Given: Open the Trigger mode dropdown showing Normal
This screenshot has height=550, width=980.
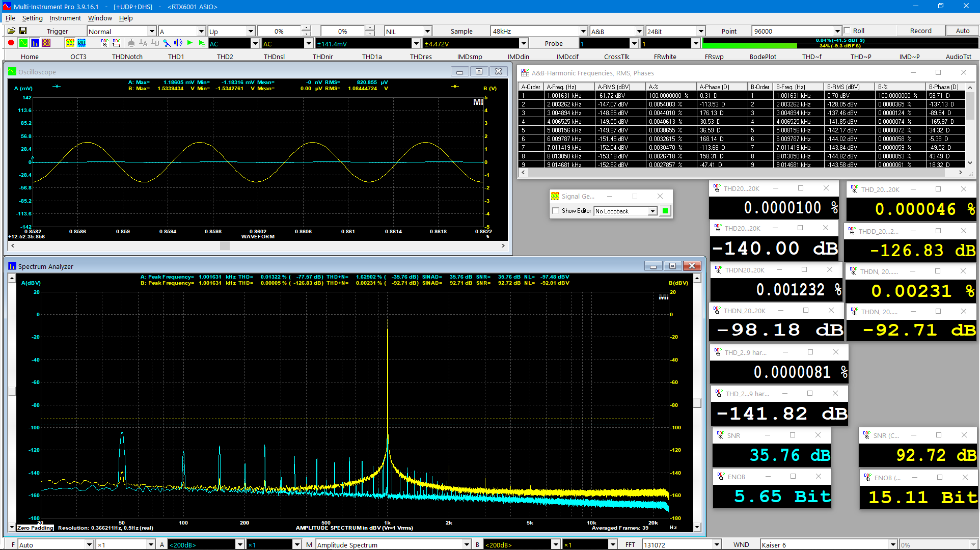Looking at the screenshot, I should click(151, 31).
